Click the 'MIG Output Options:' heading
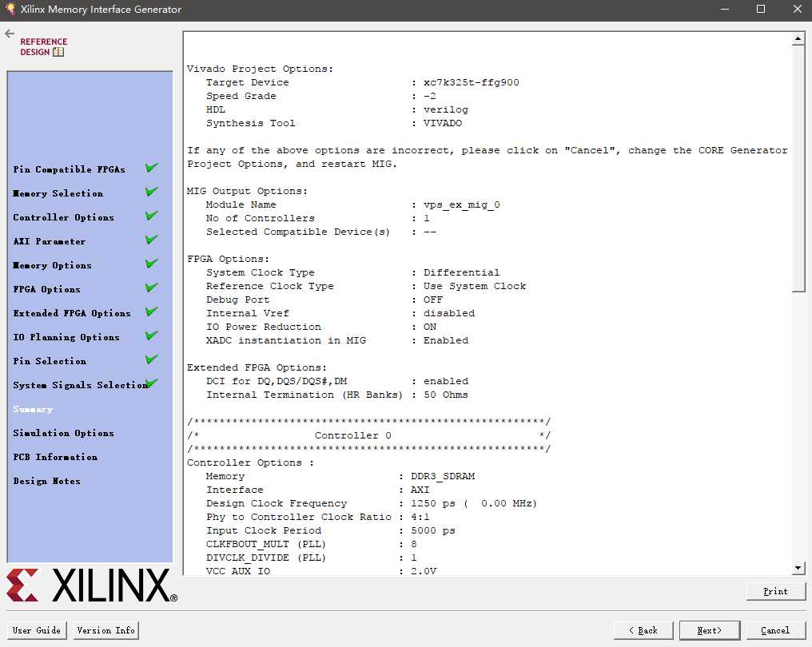This screenshot has width=812, height=647. point(247,191)
